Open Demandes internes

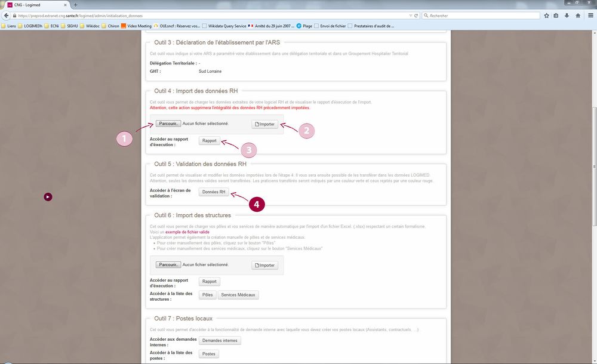(x=220, y=340)
